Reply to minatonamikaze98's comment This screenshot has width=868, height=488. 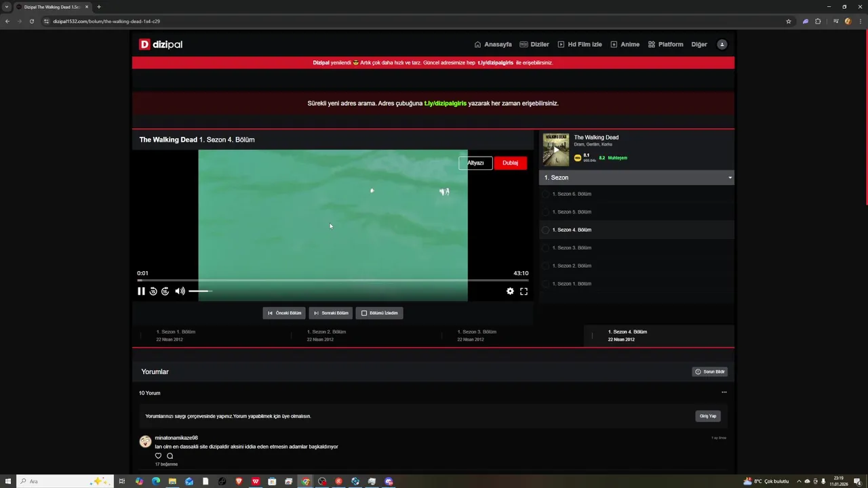click(x=170, y=455)
